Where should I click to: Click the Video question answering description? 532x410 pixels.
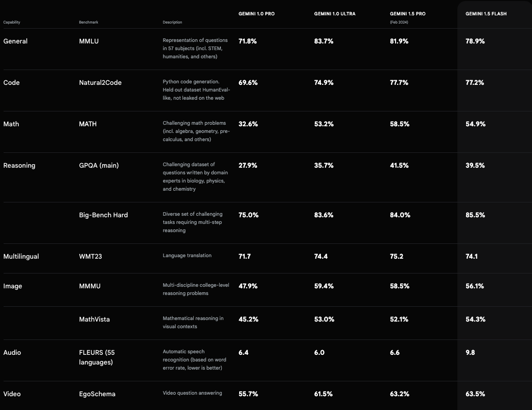tap(192, 393)
